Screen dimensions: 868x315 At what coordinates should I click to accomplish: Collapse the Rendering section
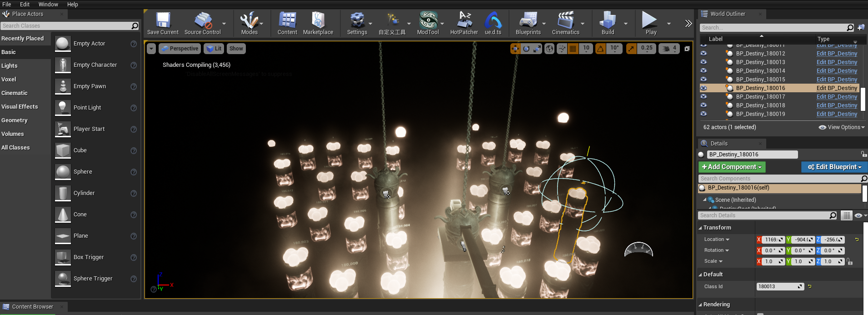pos(700,305)
